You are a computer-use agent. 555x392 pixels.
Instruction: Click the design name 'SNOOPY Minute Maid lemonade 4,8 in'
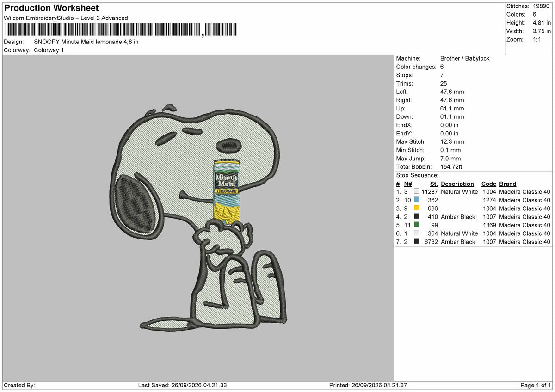coord(86,42)
